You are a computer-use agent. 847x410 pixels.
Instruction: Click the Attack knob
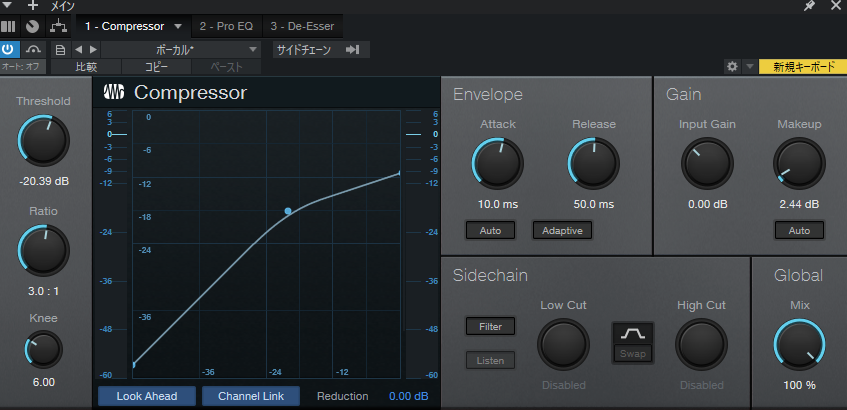point(498,163)
